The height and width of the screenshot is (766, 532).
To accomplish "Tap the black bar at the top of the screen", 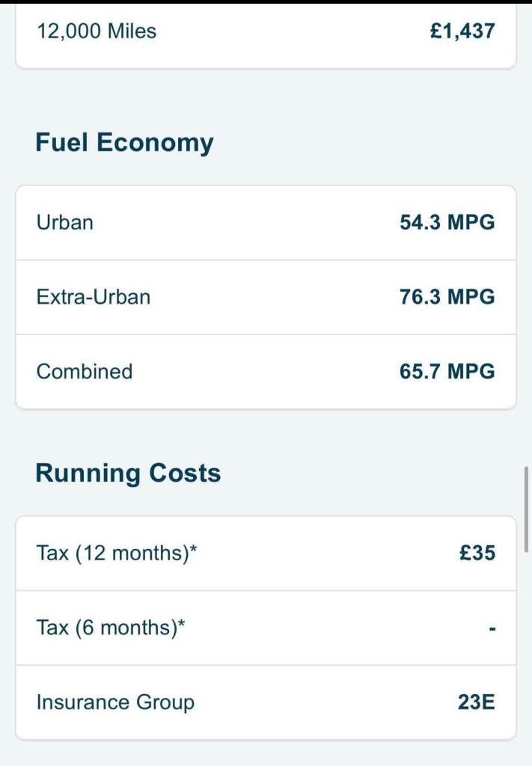I will pyautogui.click(x=266, y=2).
